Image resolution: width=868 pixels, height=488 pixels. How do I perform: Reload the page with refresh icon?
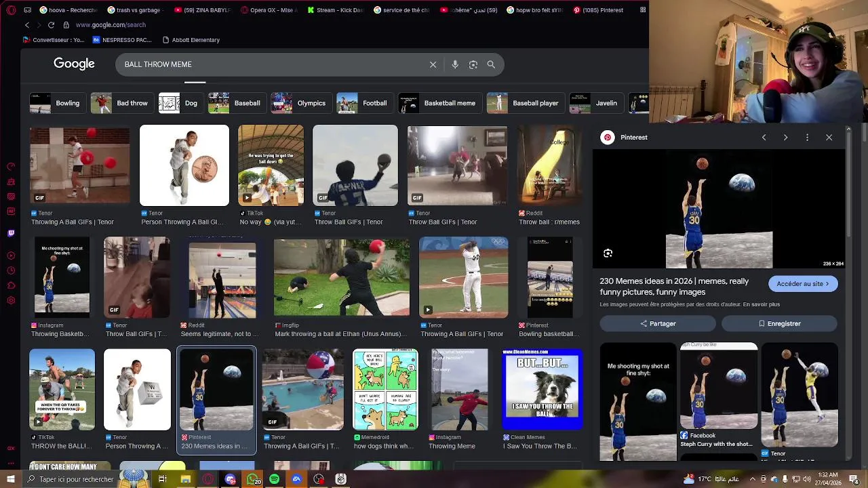tap(51, 25)
